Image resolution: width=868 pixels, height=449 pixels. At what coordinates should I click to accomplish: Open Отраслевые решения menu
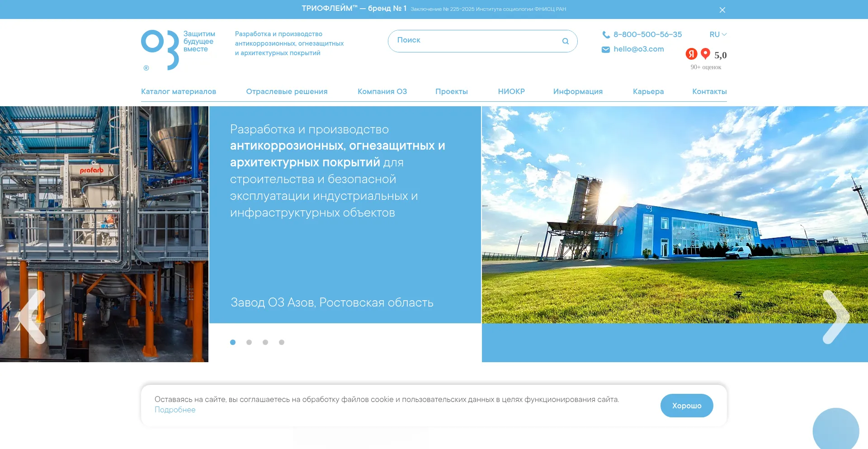point(287,92)
